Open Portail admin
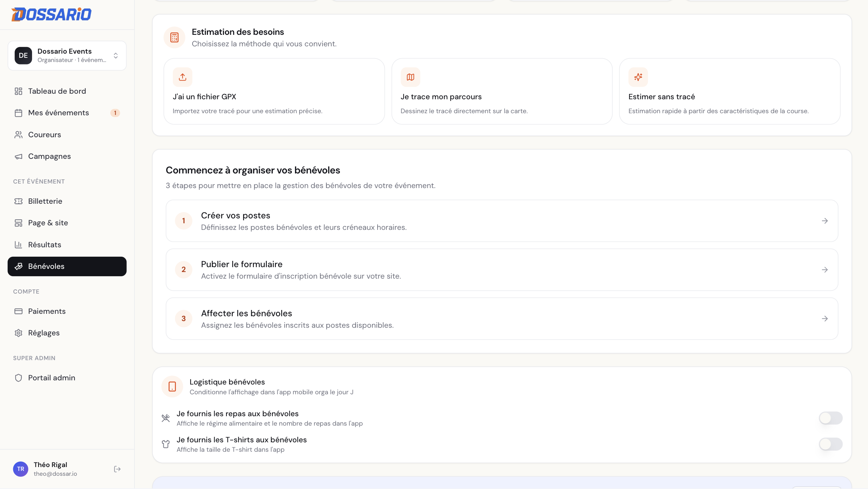 (x=67, y=378)
